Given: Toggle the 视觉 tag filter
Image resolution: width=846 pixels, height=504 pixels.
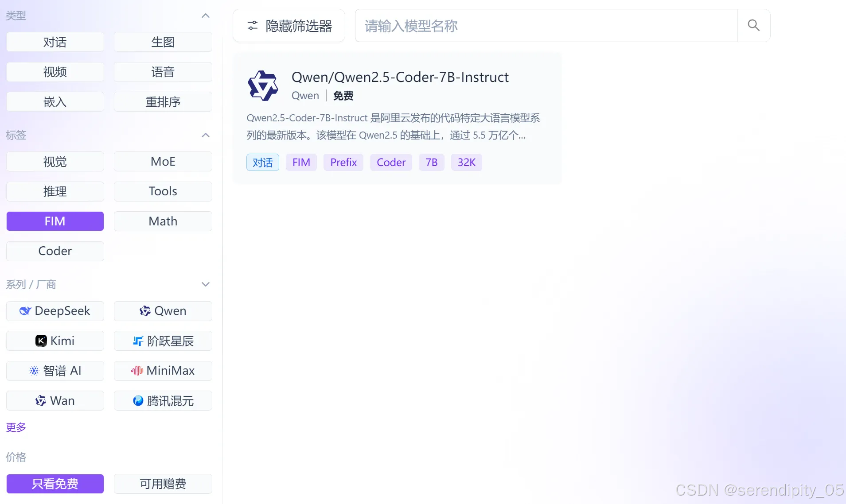Looking at the screenshot, I should tap(55, 162).
